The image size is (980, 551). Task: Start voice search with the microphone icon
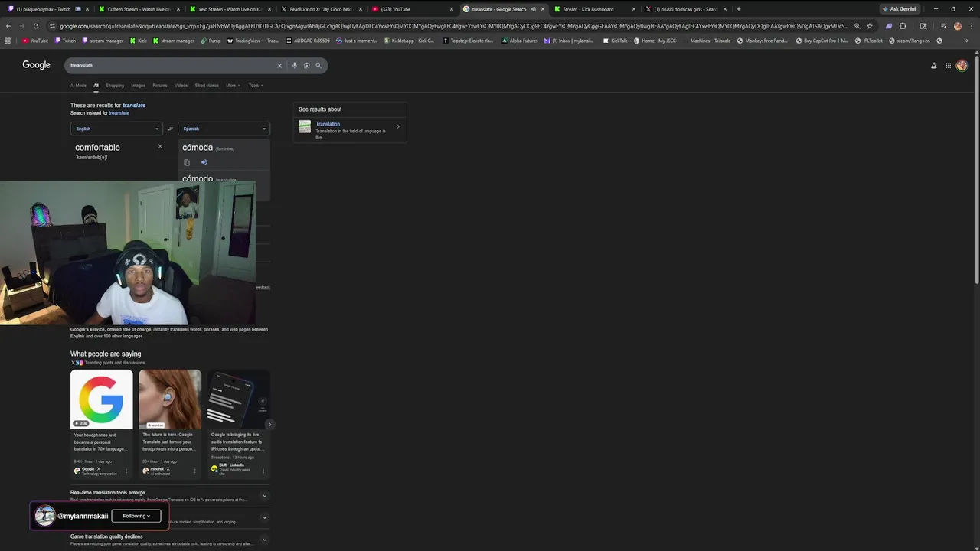point(294,66)
